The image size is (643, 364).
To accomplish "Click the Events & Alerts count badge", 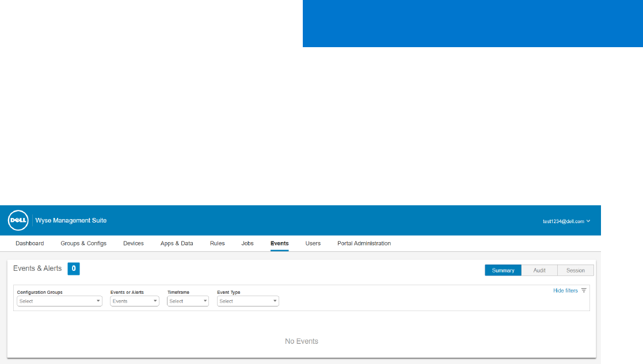I will tap(74, 269).
